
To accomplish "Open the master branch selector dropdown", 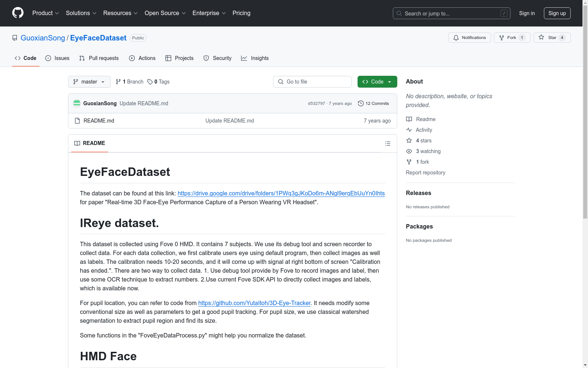I will click(x=89, y=82).
